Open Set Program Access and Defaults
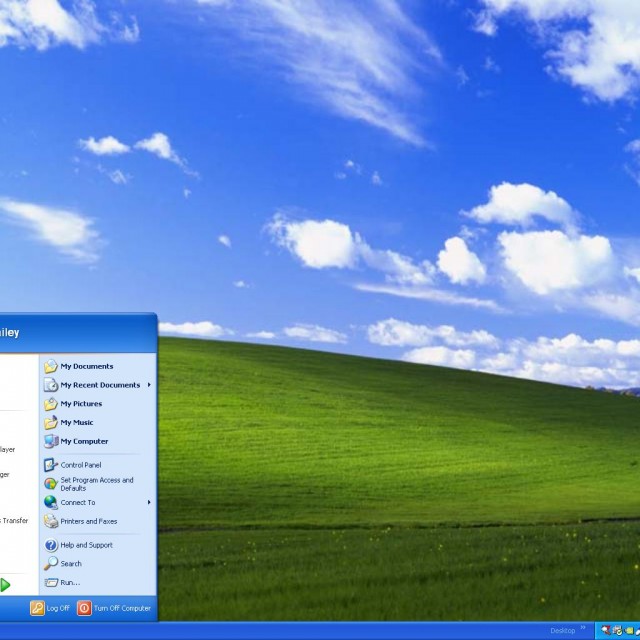Image resolution: width=640 pixels, height=640 pixels. [95, 484]
